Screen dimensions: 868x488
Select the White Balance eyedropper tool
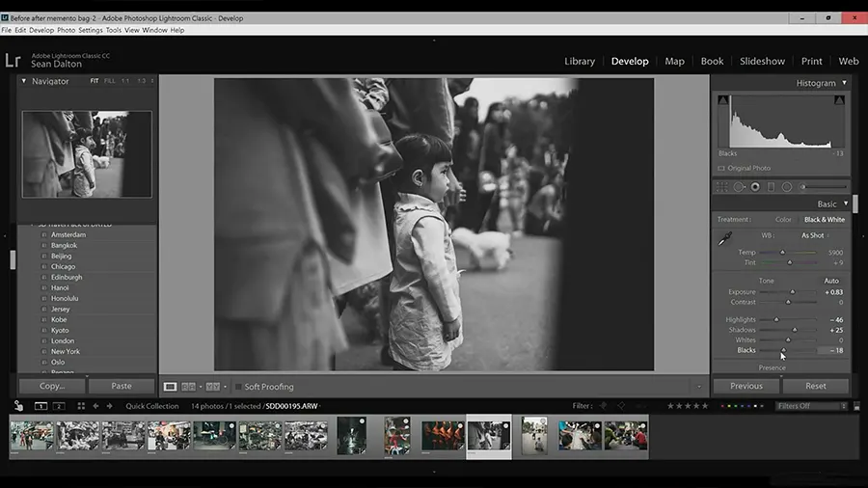tap(725, 239)
